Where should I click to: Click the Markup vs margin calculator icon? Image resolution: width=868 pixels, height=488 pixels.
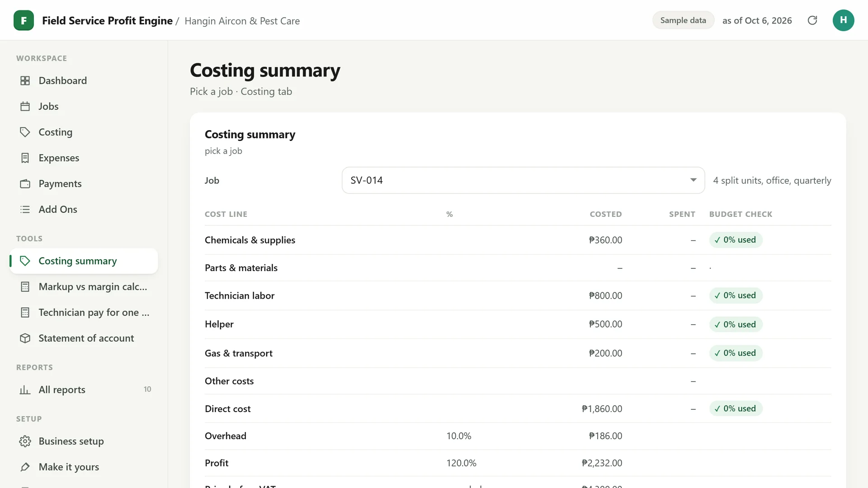coord(25,286)
